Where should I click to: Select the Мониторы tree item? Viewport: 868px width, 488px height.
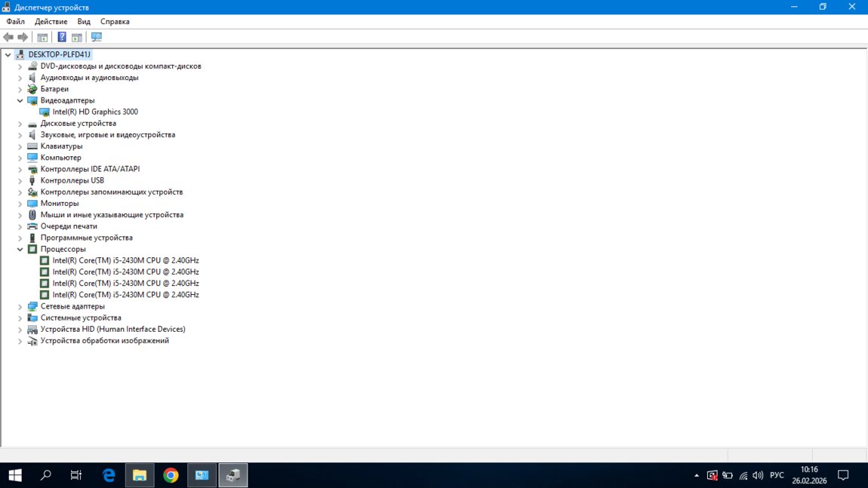[59, 203]
